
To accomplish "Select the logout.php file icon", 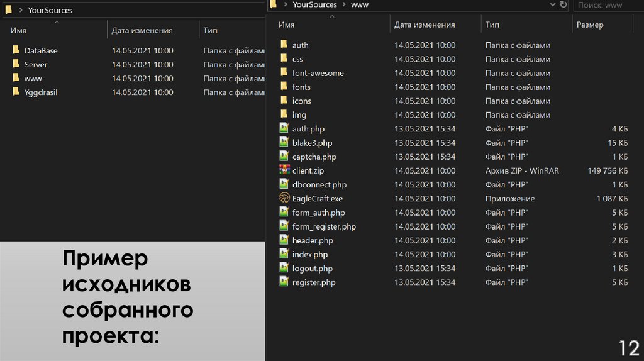I will click(x=284, y=268).
